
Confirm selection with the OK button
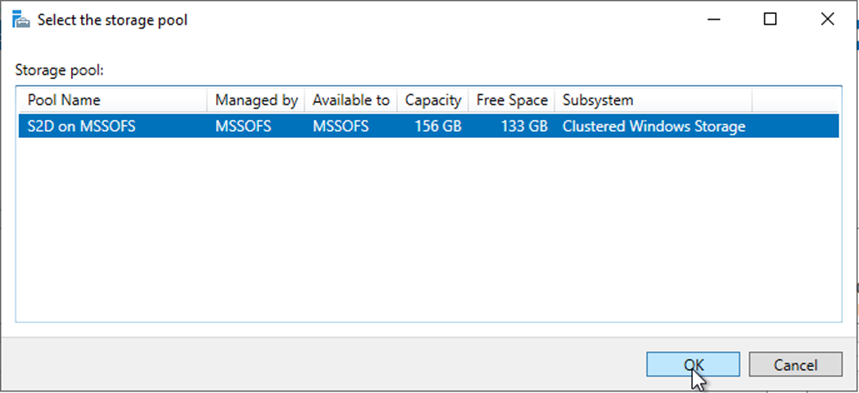pyautogui.click(x=693, y=364)
